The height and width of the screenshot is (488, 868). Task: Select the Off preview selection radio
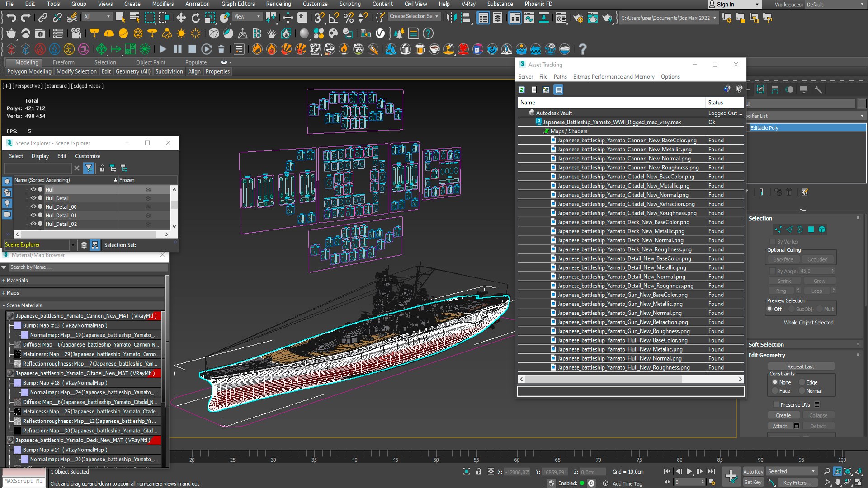(x=769, y=309)
